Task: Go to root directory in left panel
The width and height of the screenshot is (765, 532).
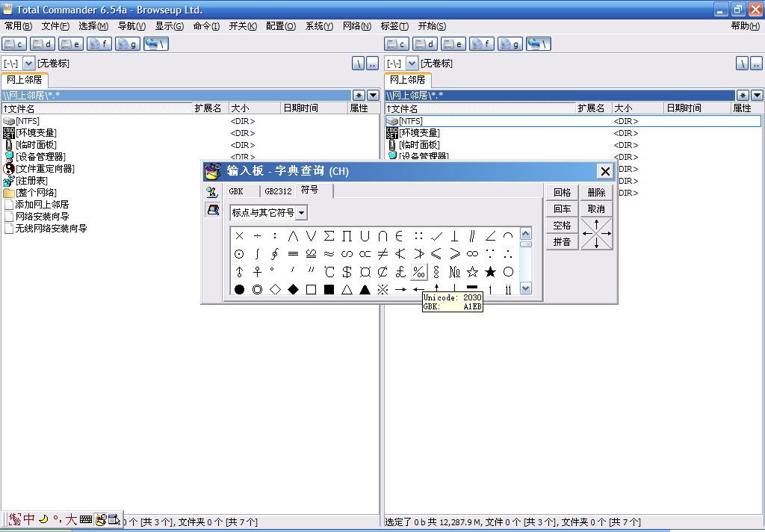Action: coord(358,64)
